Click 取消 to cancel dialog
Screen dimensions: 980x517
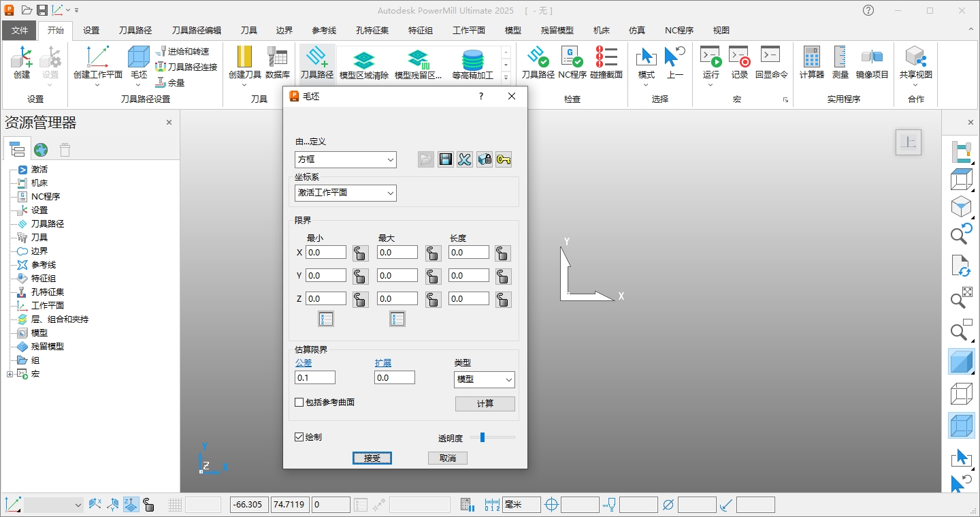point(448,458)
